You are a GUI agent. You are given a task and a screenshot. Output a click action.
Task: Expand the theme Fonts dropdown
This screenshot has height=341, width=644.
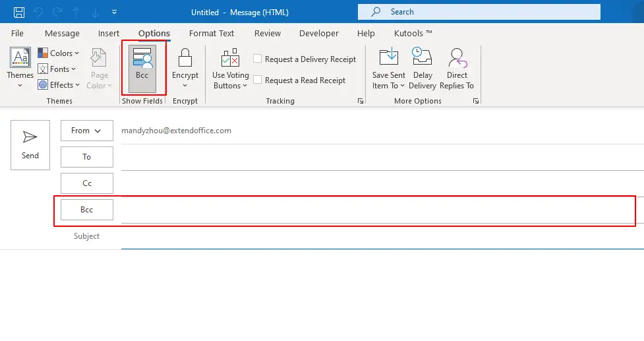57,69
